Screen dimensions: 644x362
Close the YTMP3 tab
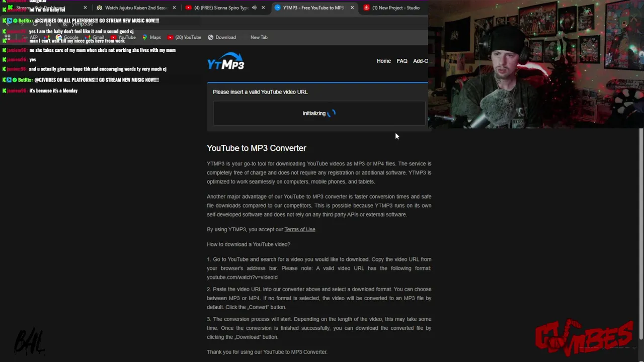[x=352, y=8]
